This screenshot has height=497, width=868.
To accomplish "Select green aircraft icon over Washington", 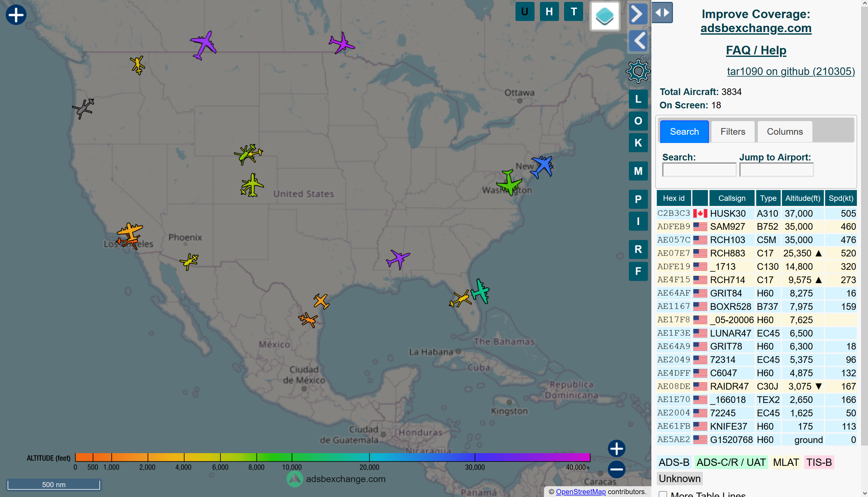I will click(509, 183).
